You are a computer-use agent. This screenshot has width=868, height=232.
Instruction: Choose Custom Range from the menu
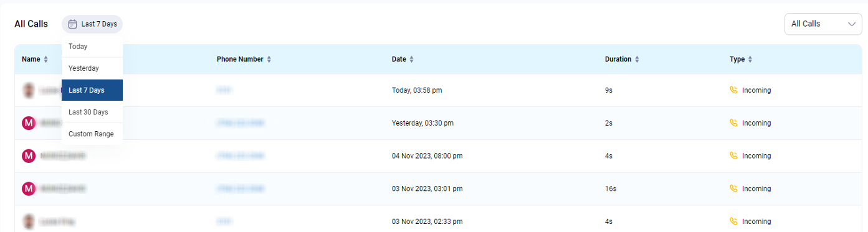[92, 134]
